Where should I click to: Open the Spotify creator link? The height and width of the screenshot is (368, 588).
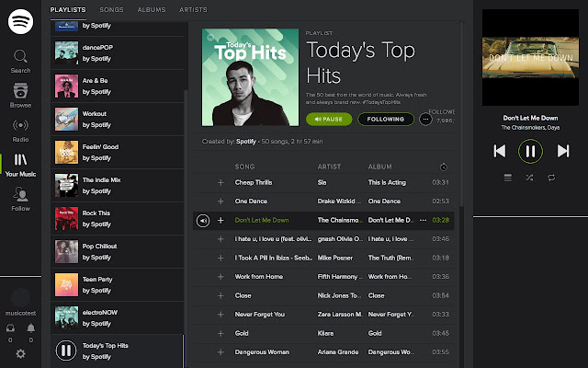[246, 142]
